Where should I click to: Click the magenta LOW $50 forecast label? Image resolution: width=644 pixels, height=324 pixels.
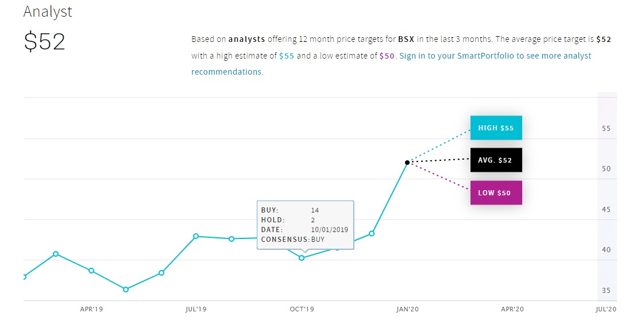point(496,192)
